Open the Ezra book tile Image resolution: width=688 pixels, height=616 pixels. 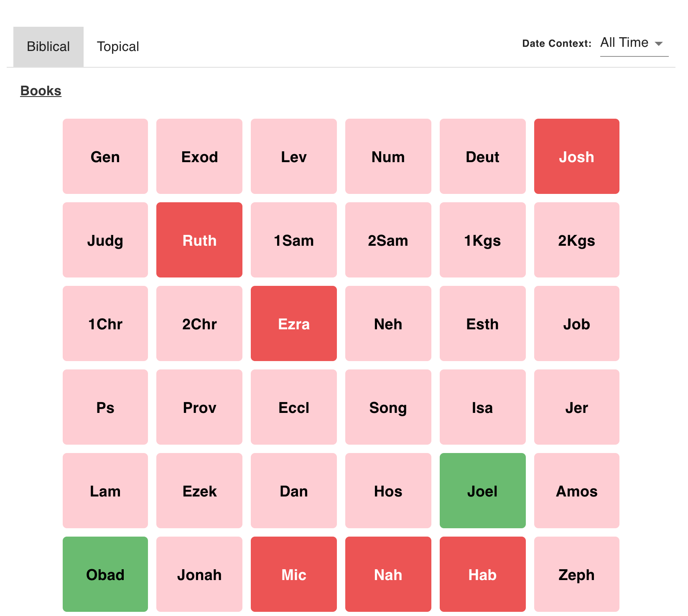[294, 323]
